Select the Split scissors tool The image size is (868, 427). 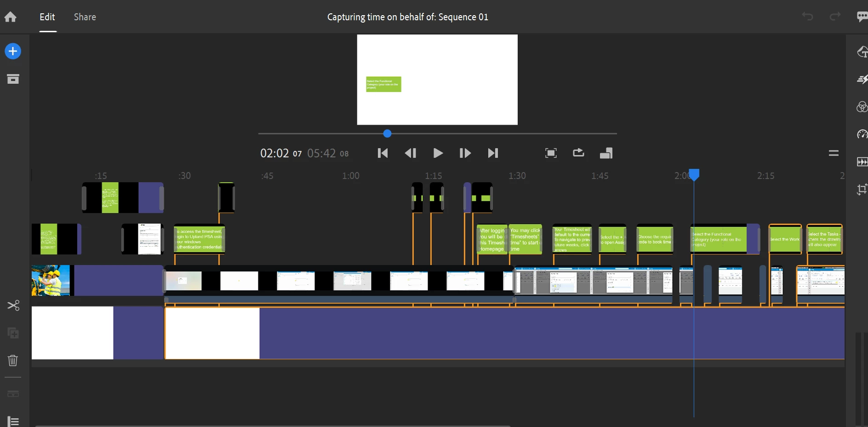click(x=13, y=306)
